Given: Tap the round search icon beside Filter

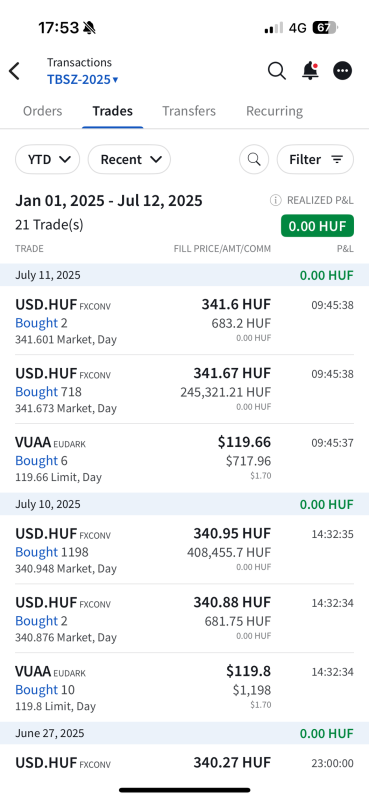Looking at the screenshot, I should [x=254, y=159].
